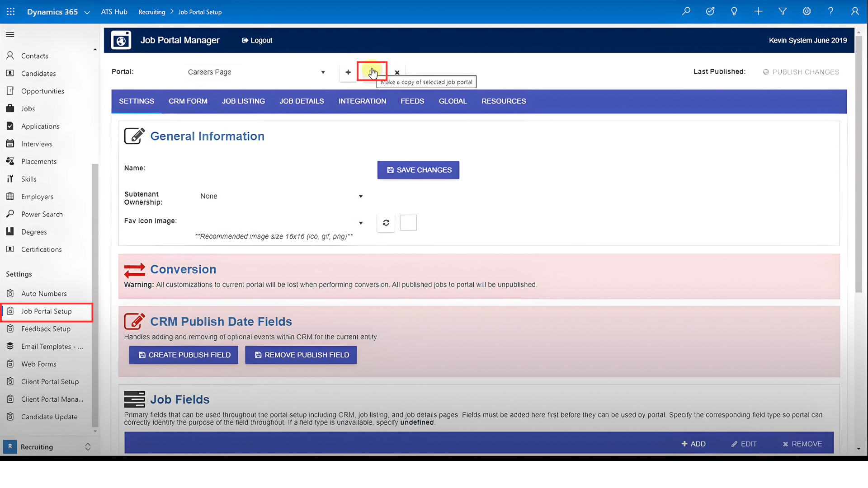Click the plus quick create icon in top bar

(759, 12)
